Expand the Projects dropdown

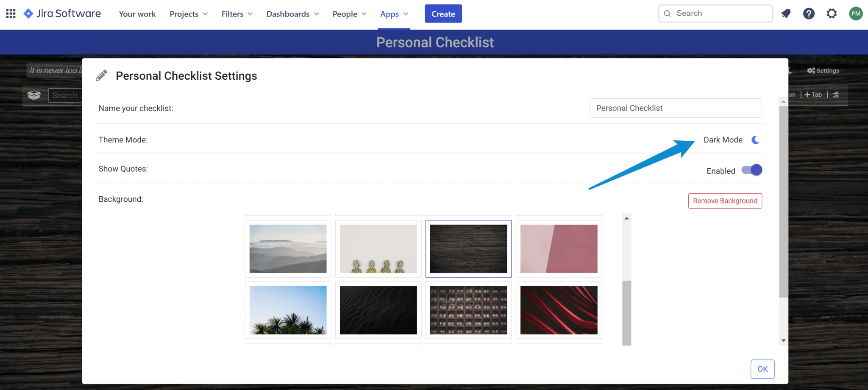pos(189,14)
